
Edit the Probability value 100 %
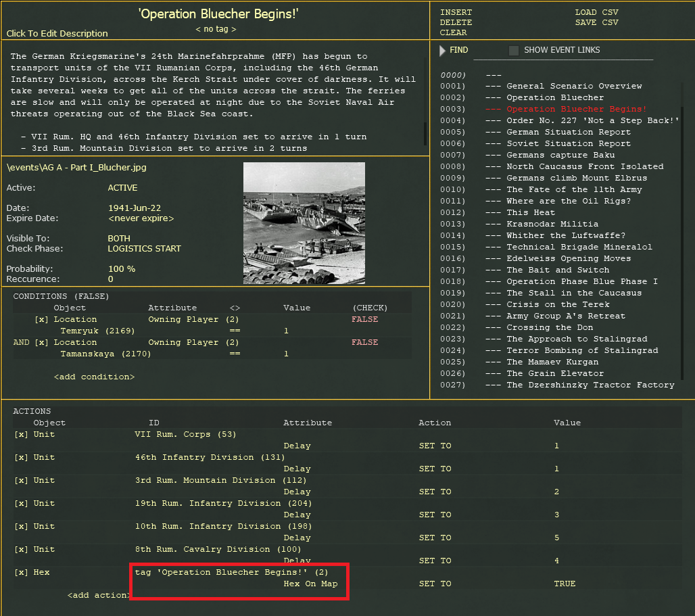(122, 269)
